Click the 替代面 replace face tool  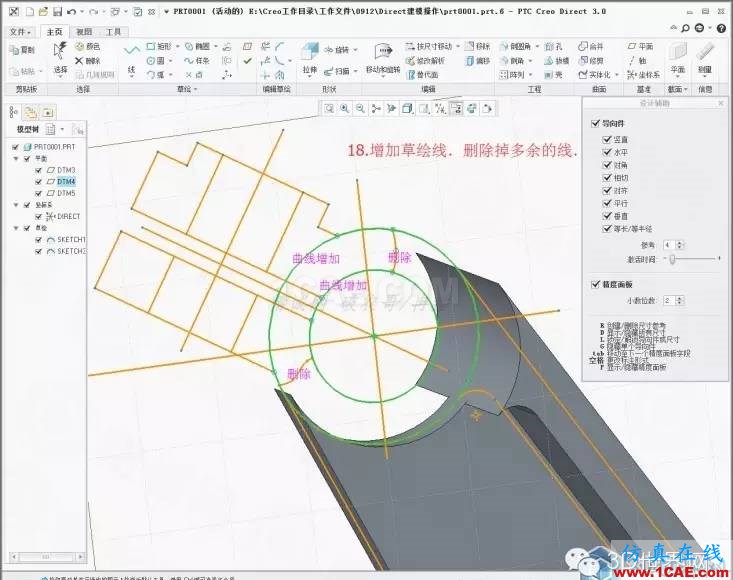point(423,75)
